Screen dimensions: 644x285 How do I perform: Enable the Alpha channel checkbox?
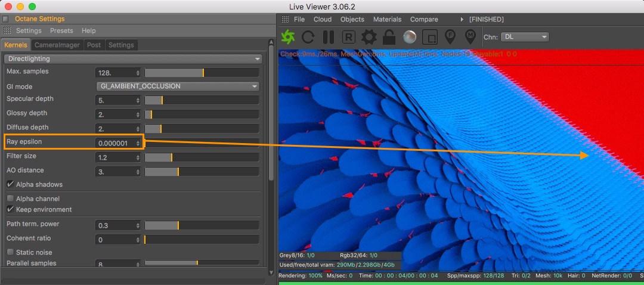click(10, 199)
